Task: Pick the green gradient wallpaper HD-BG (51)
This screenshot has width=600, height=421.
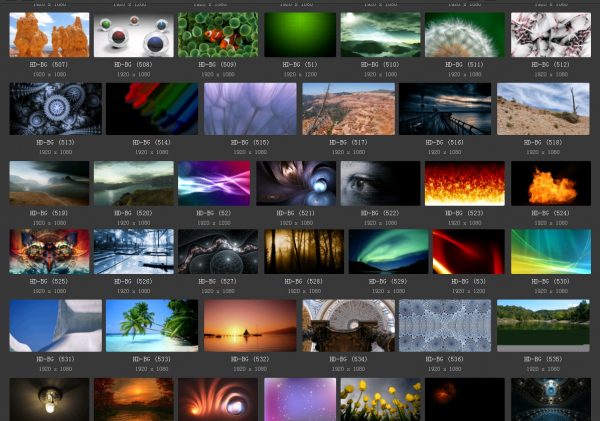Action: click(x=300, y=35)
